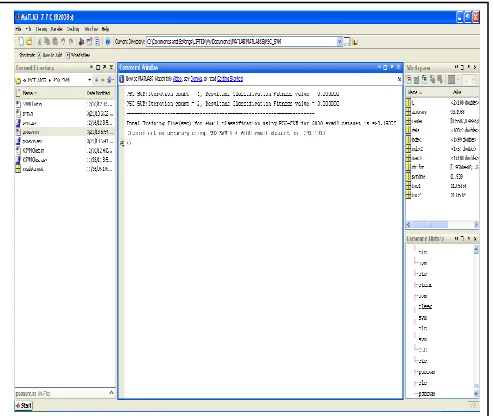This screenshot has height=416, width=494.
Task: Click the Command Window prompt line
Action: [129, 143]
